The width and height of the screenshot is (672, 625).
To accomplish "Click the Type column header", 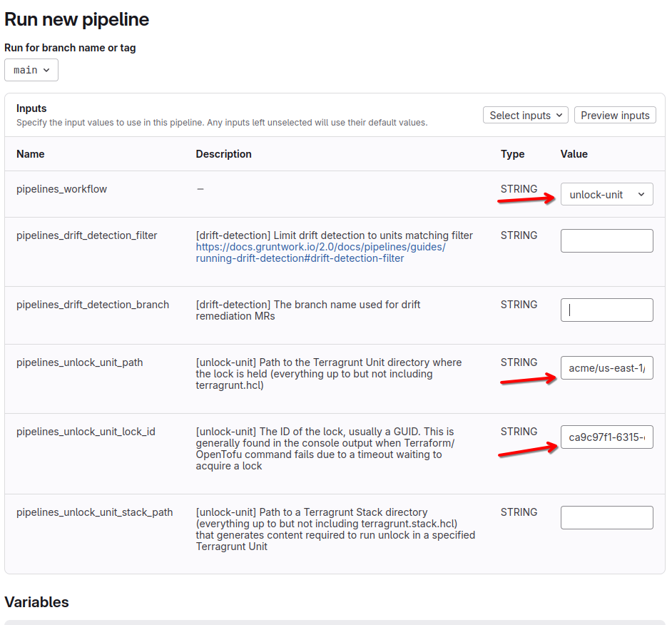I will tap(512, 154).
